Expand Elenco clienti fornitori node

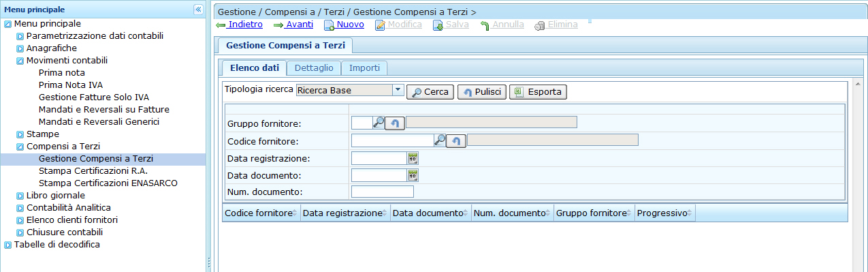point(20,220)
